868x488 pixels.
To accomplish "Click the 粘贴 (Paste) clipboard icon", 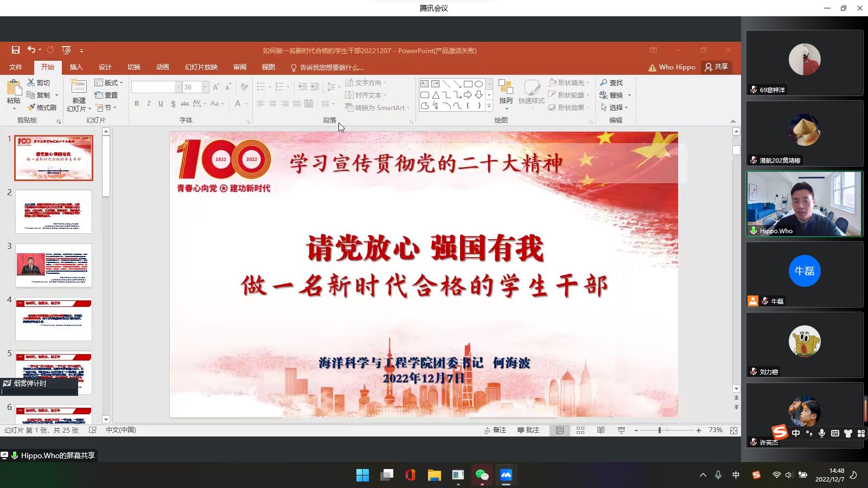I will point(14,87).
